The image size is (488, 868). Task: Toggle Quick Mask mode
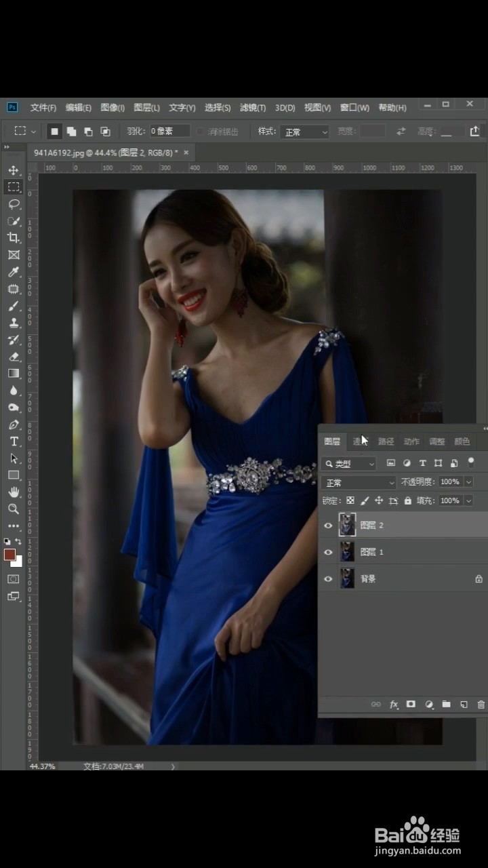(x=14, y=579)
